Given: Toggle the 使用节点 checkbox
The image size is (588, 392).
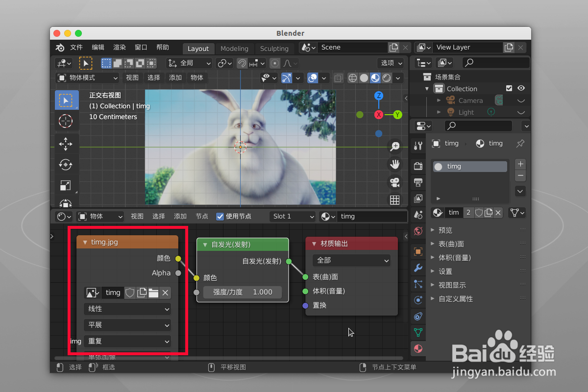Looking at the screenshot, I should tap(220, 216).
